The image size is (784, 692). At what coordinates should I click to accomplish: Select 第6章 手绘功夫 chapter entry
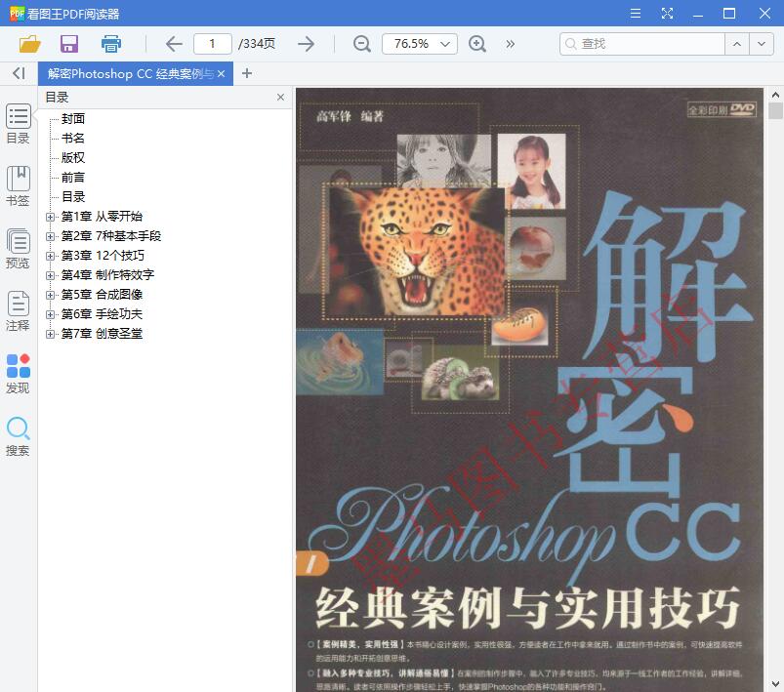click(x=102, y=314)
